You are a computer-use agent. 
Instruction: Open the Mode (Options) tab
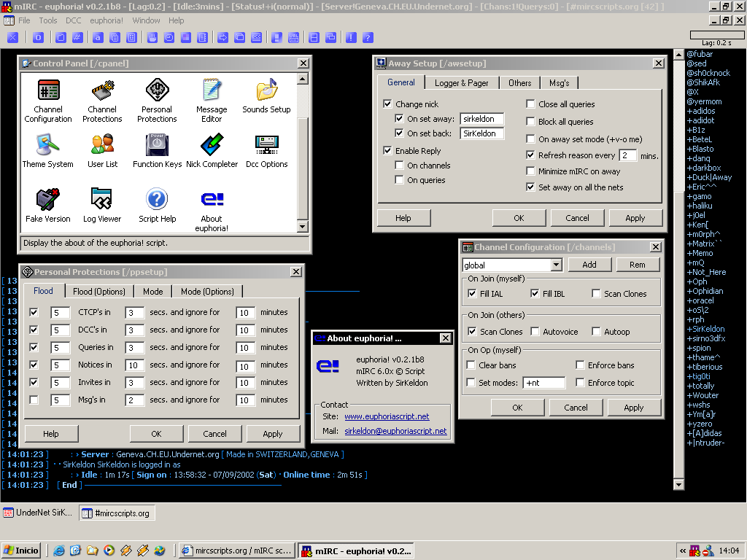207,292
